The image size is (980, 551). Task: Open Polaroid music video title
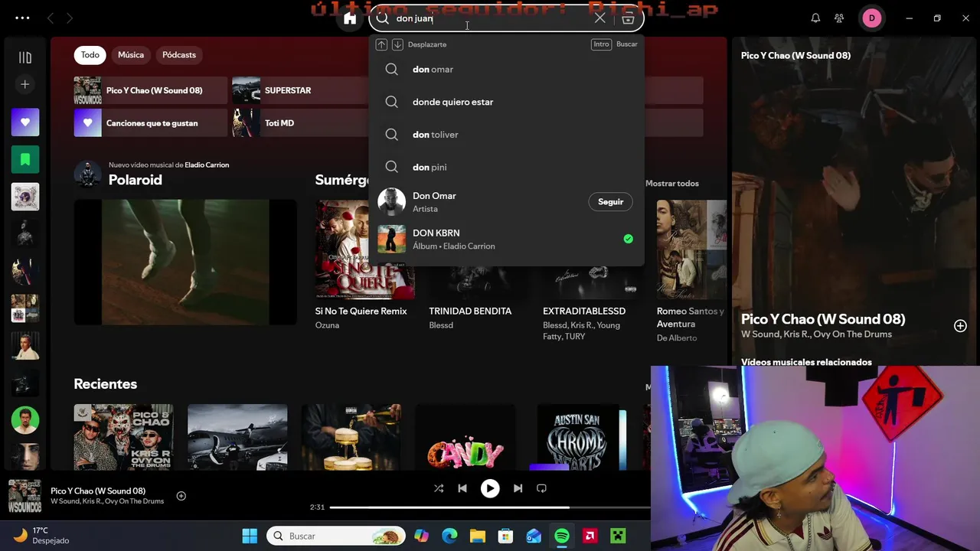(136, 180)
